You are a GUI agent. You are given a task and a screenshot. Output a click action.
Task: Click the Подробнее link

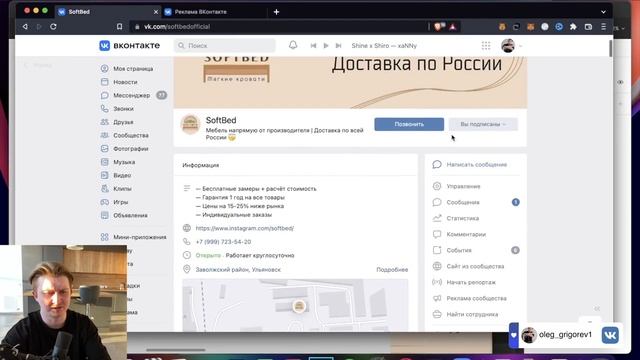392,269
